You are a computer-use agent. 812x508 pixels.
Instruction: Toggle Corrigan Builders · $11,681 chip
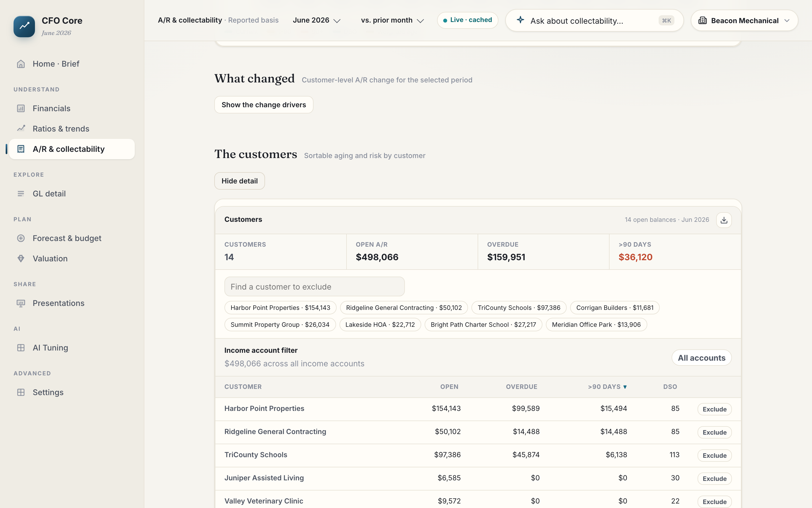[x=615, y=308]
